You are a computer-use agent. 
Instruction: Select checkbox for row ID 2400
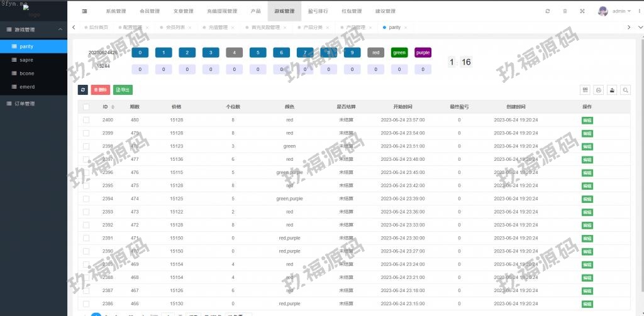86,120
